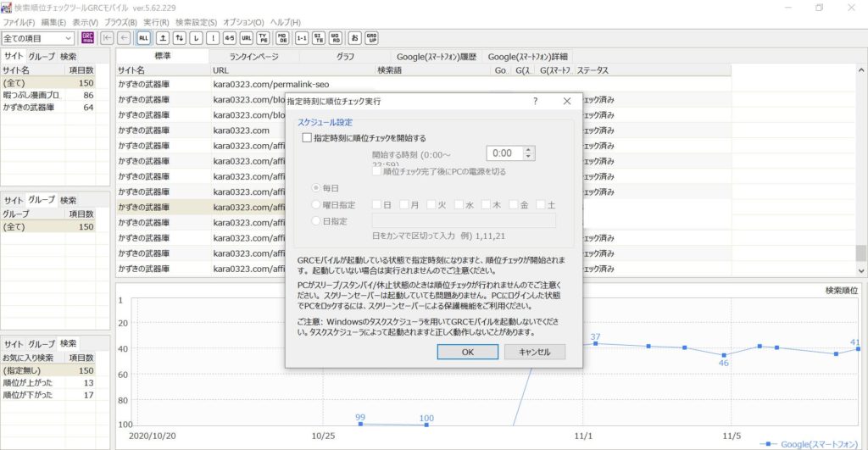868x450 pixels.
Task: Select the ALL filter toolbar button
Action: pos(143,37)
